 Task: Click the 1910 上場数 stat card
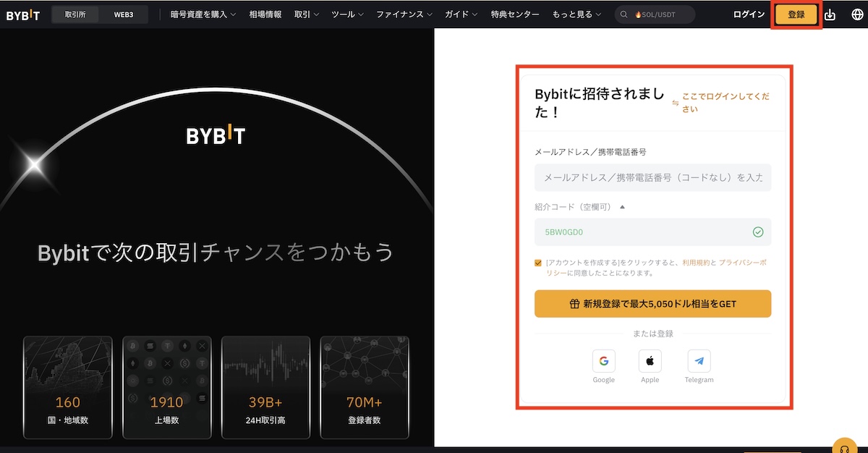point(167,387)
